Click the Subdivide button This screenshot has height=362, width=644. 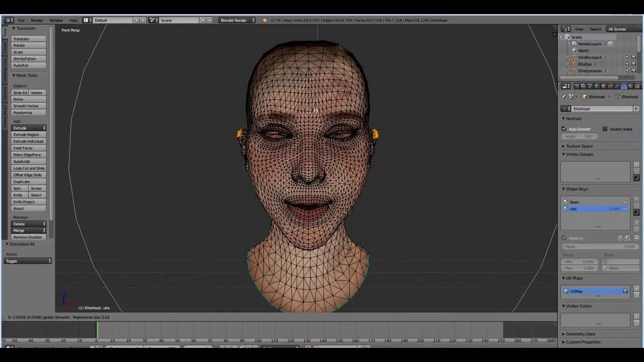pos(29,161)
